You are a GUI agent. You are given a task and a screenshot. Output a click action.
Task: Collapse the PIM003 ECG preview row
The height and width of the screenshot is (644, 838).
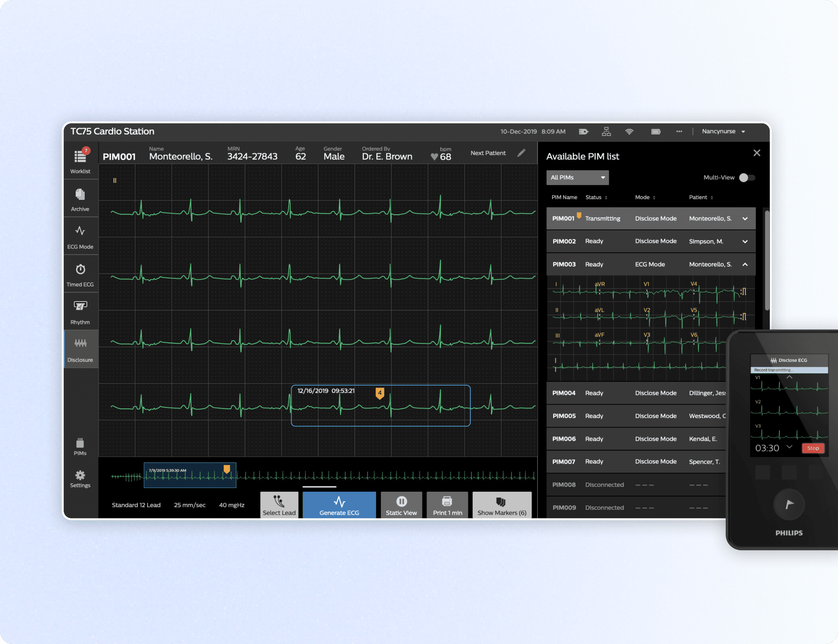pos(745,264)
